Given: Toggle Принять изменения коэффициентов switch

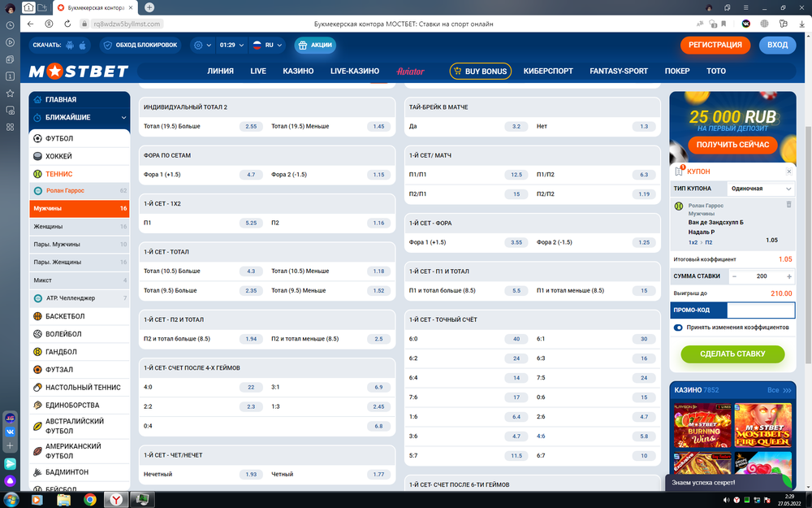Looking at the screenshot, I should (678, 328).
